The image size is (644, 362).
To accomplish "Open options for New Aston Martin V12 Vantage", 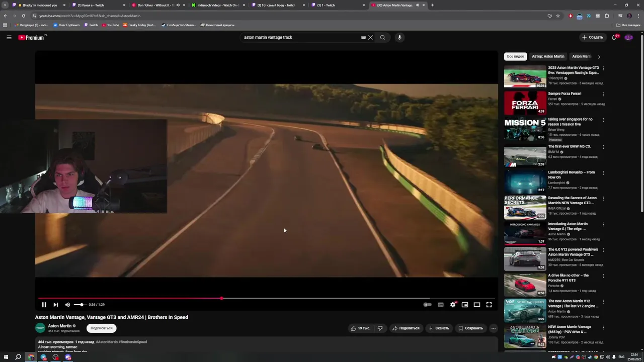I will pos(603,302).
